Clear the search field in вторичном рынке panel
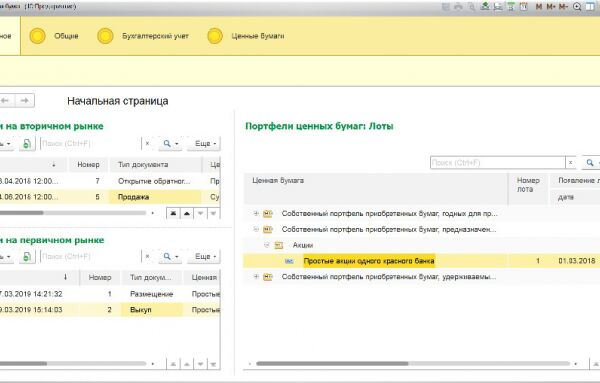 (x=147, y=143)
